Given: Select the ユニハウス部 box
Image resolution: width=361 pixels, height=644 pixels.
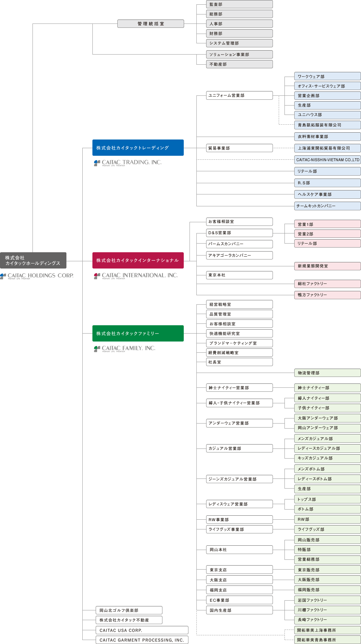Looking at the screenshot, I should (x=327, y=115).
